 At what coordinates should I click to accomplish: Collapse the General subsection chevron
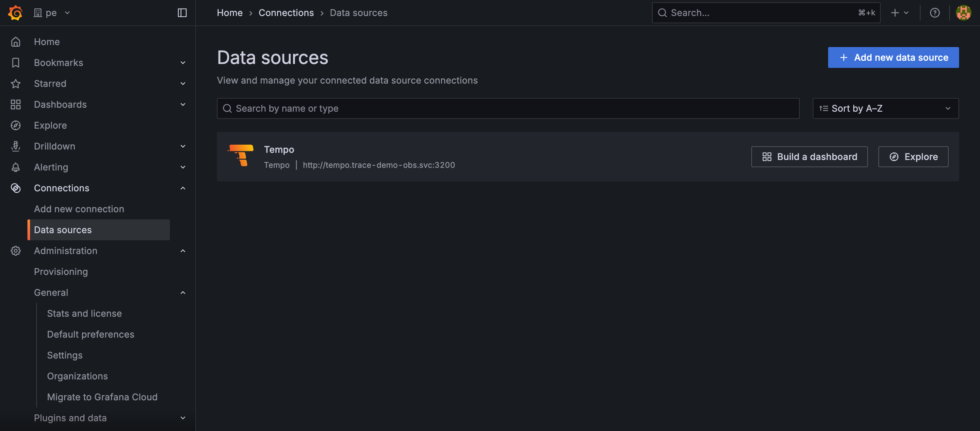(x=183, y=293)
